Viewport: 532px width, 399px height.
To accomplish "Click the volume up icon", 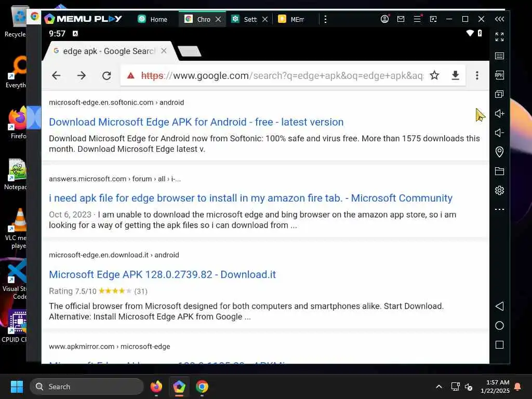I will click(499, 113).
